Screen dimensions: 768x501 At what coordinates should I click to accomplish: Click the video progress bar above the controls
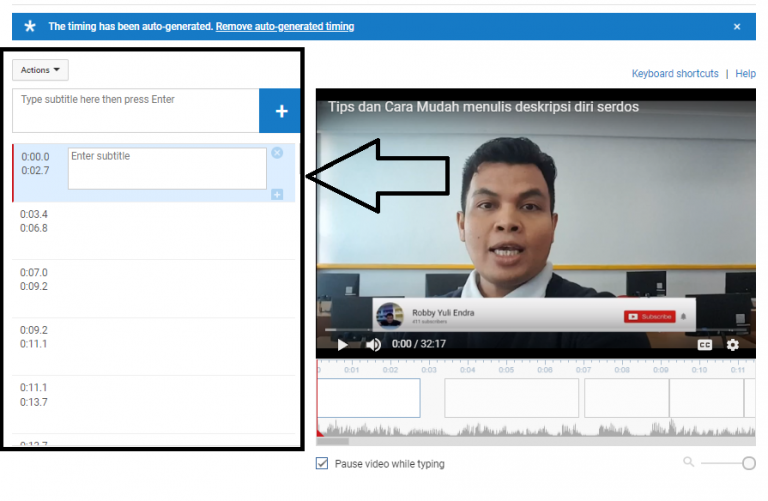[536, 330]
